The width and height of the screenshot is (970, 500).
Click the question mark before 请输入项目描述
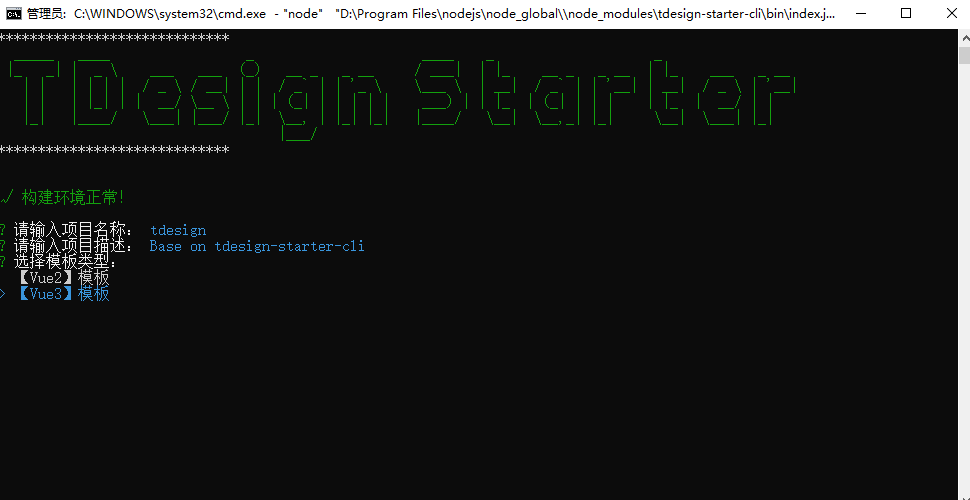[3, 246]
